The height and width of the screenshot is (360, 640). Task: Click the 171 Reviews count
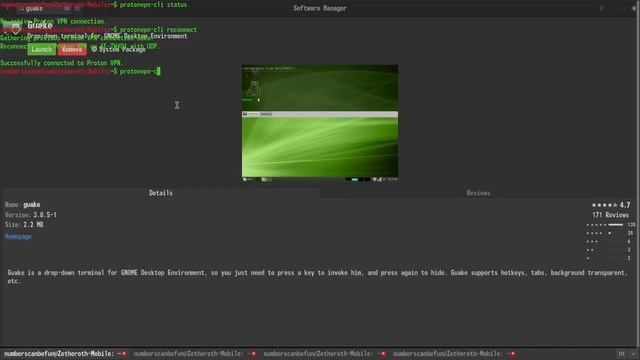[610, 215]
